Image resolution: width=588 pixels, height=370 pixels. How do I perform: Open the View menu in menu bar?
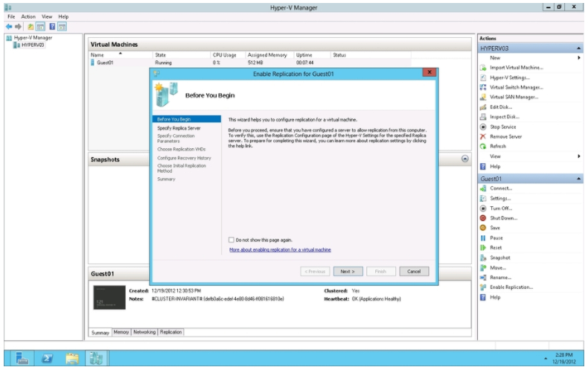(47, 16)
